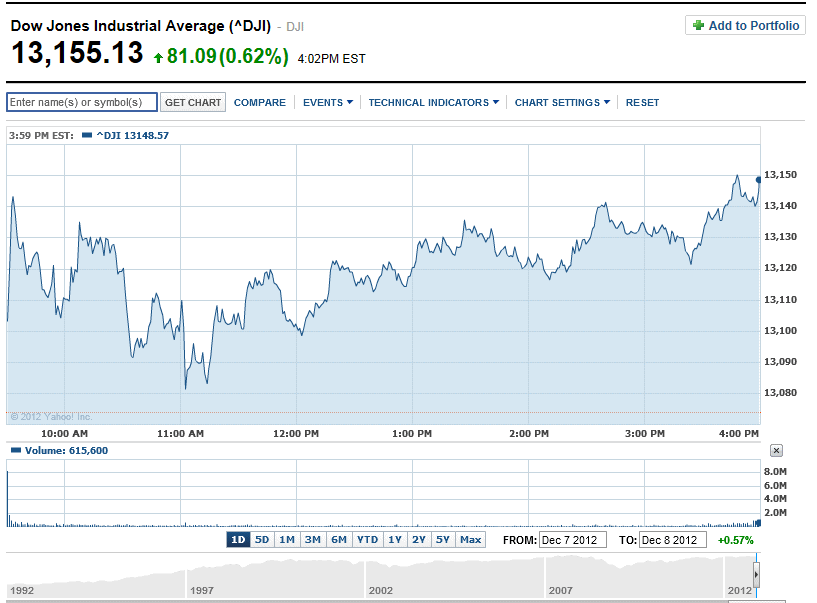Open the Chart Settings dropdown
The width and height of the screenshot is (817, 603).
[562, 102]
